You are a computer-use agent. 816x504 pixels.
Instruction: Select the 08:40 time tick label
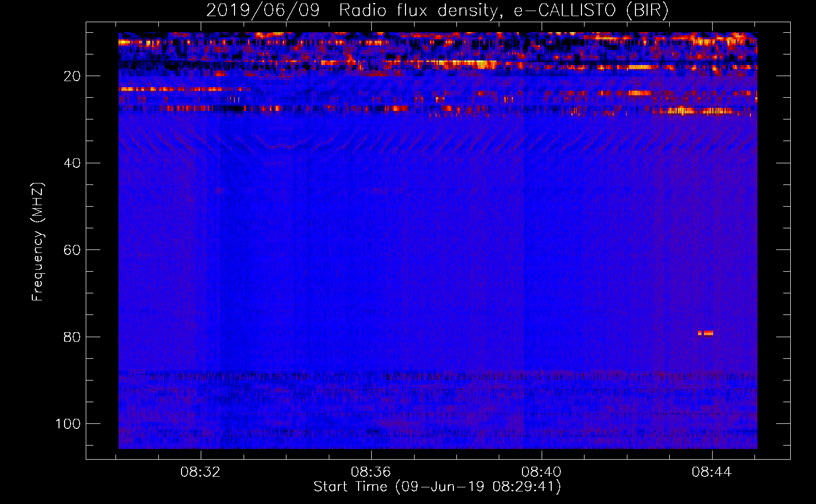(542, 472)
